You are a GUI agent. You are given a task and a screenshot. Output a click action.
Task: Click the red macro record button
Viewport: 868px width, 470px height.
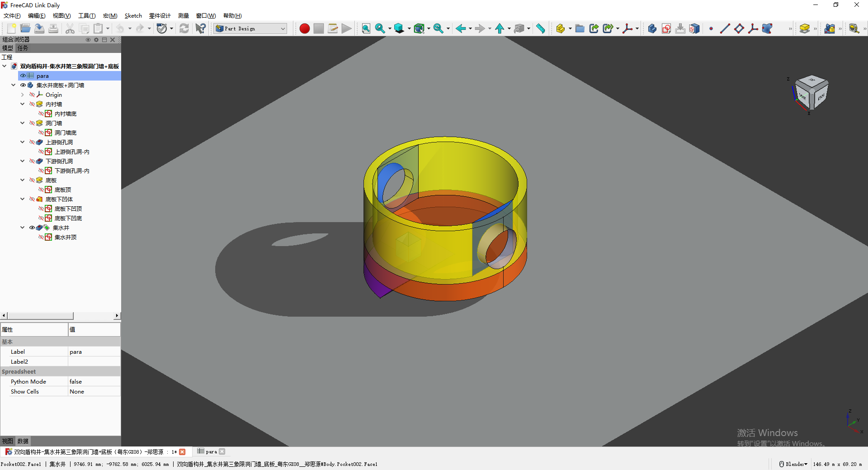coord(304,28)
